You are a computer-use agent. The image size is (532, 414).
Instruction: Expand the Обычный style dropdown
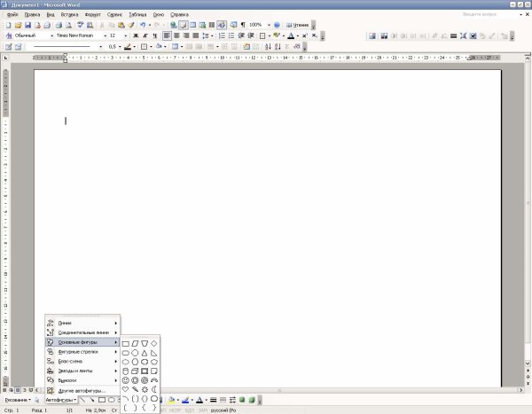[51, 35]
